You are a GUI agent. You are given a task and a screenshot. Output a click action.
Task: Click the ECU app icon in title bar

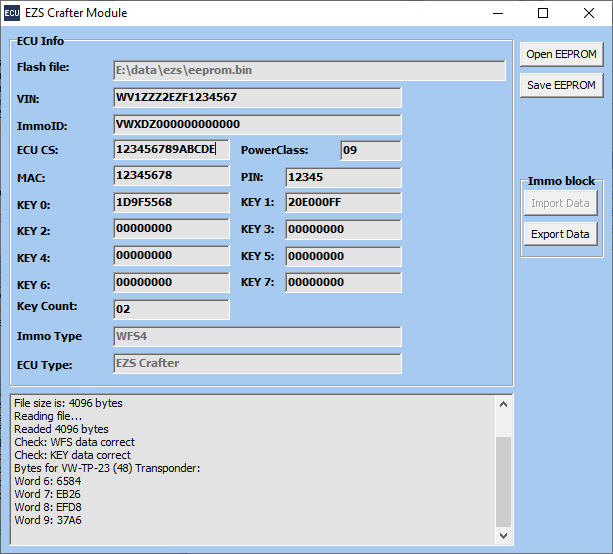click(13, 13)
